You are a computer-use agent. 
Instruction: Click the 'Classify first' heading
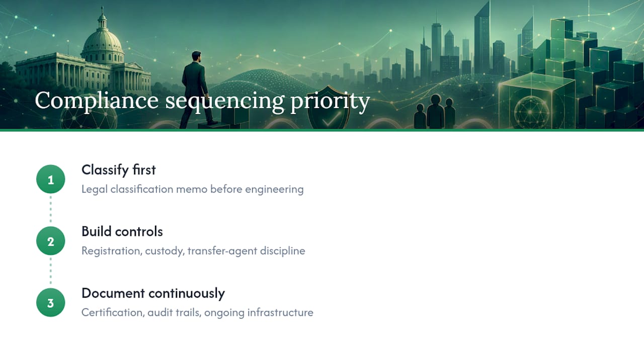119,170
